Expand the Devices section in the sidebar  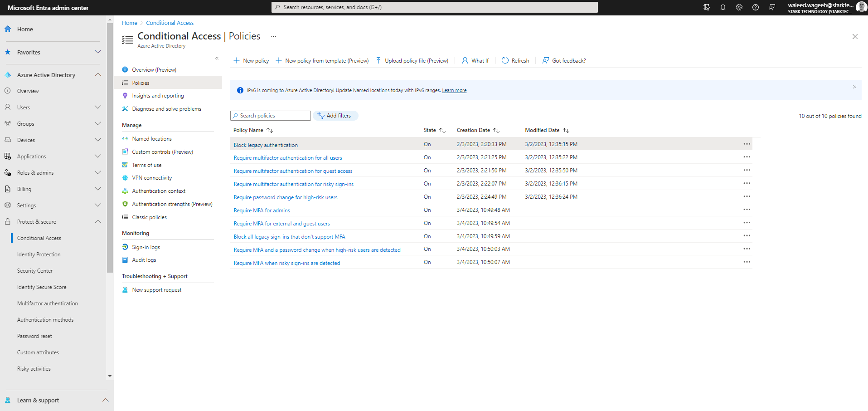98,140
